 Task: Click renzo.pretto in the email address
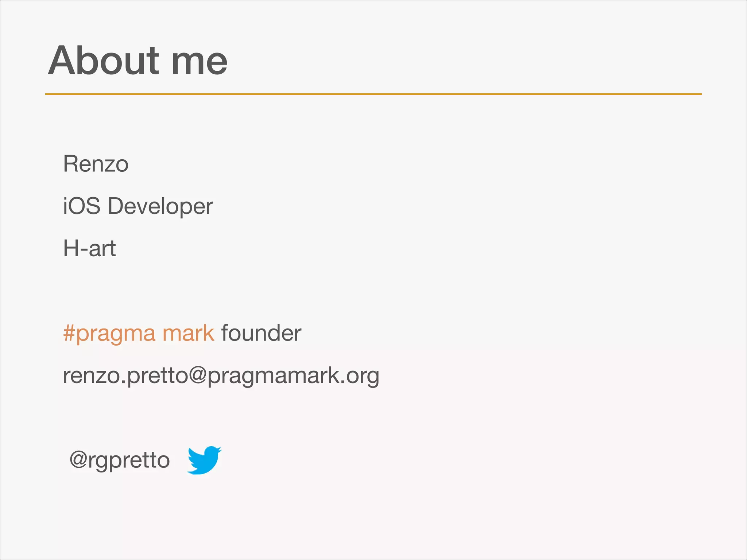(x=125, y=376)
